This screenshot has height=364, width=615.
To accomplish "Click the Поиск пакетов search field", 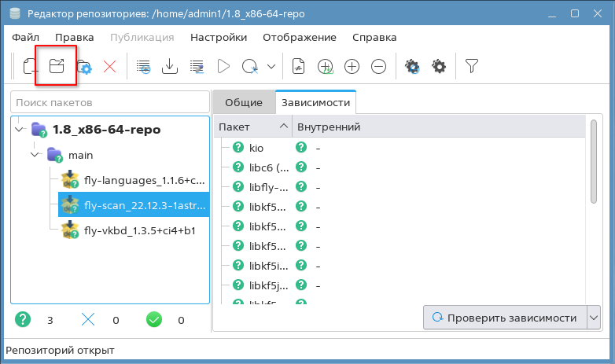I will [109, 102].
